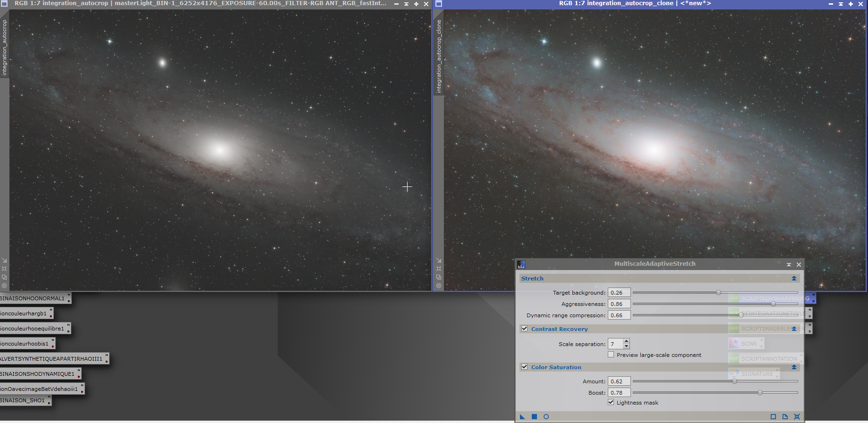Shade the integration_autocrop image window
The width and height of the screenshot is (868, 423).
pos(406,4)
